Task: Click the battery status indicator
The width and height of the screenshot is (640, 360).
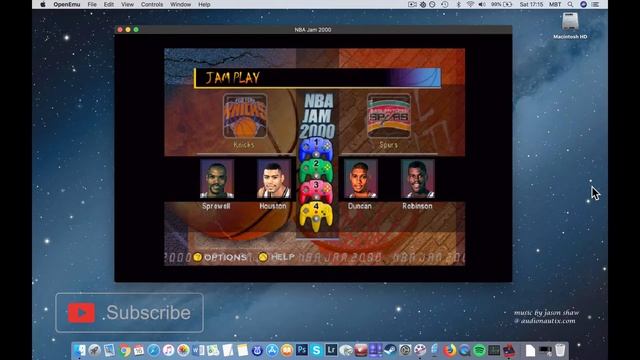Action: coord(502,4)
